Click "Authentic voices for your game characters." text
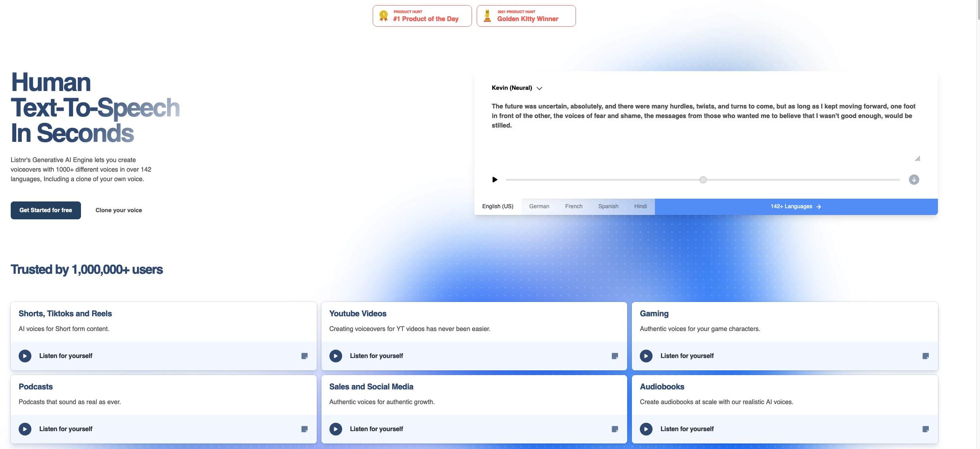Image resolution: width=980 pixels, height=449 pixels. tap(700, 329)
